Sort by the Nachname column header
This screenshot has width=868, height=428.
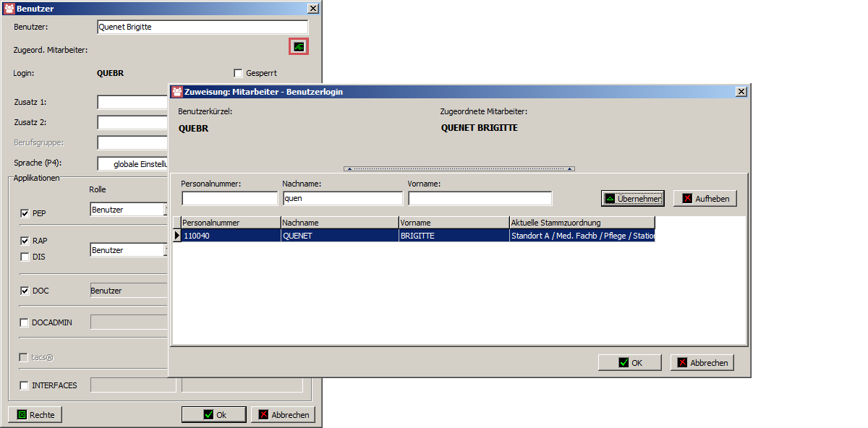click(340, 223)
